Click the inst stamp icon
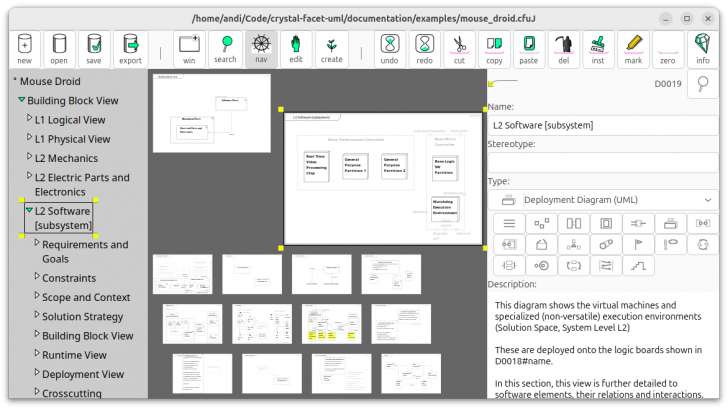The width and height of the screenshot is (728, 409). tap(598, 49)
